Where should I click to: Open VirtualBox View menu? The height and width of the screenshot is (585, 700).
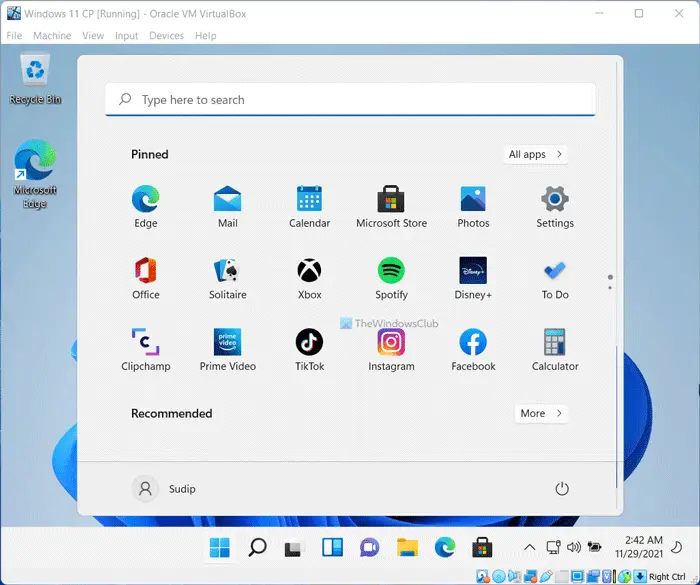[93, 36]
